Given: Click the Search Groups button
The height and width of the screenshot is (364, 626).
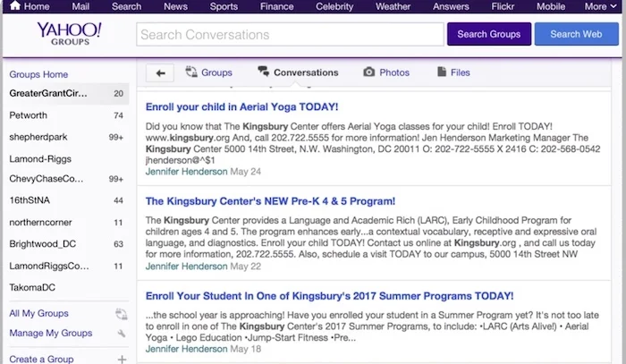Looking at the screenshot, I should click(x=489, y=34).
